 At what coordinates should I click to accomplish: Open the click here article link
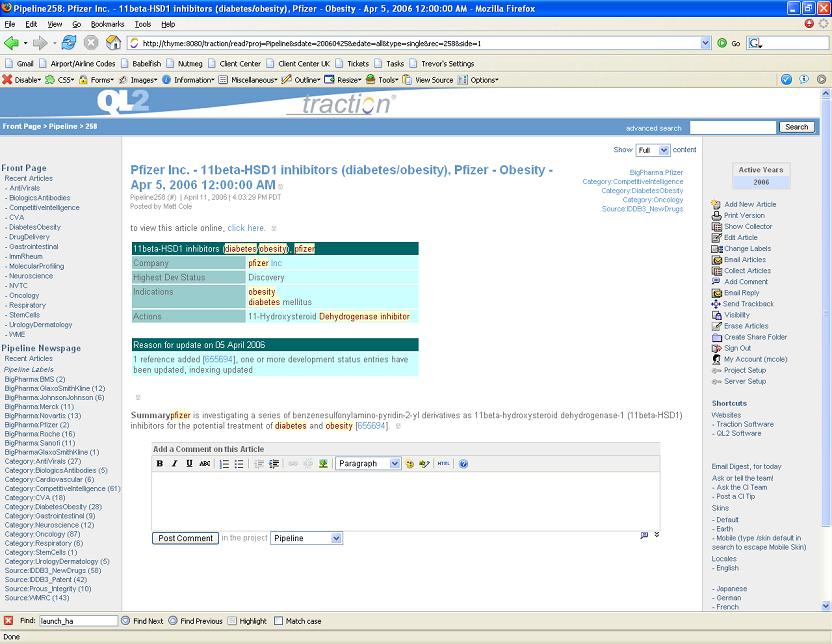coord(246,228)
